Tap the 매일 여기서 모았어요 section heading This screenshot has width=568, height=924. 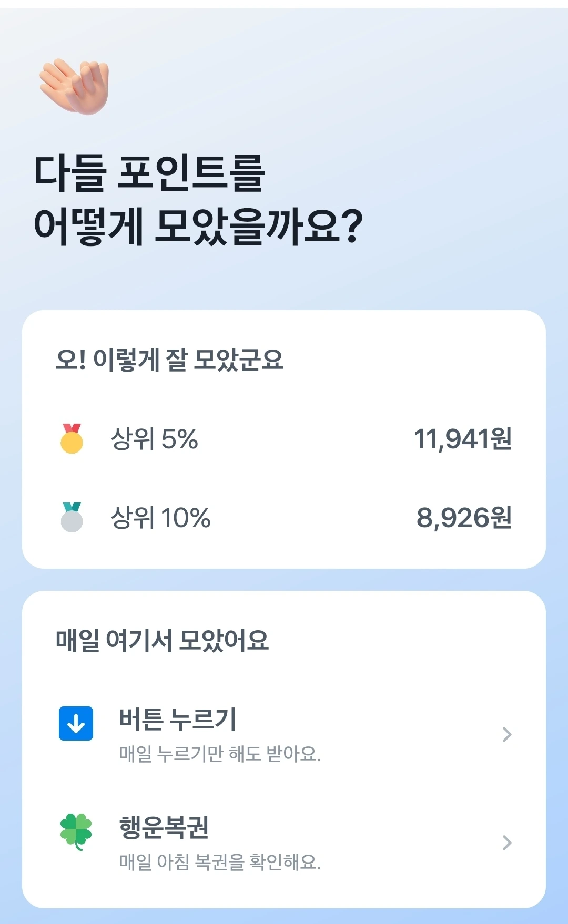pyautogui.click(x=162, y=640)
